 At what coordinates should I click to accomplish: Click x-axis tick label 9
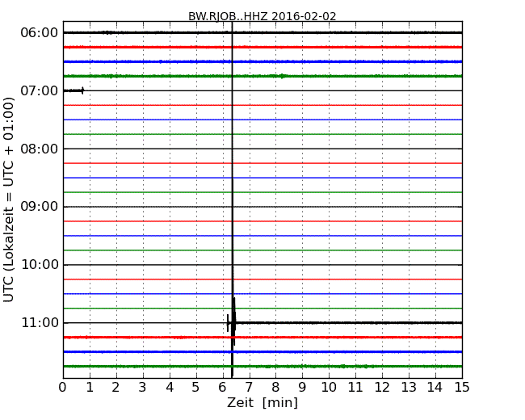302,388
